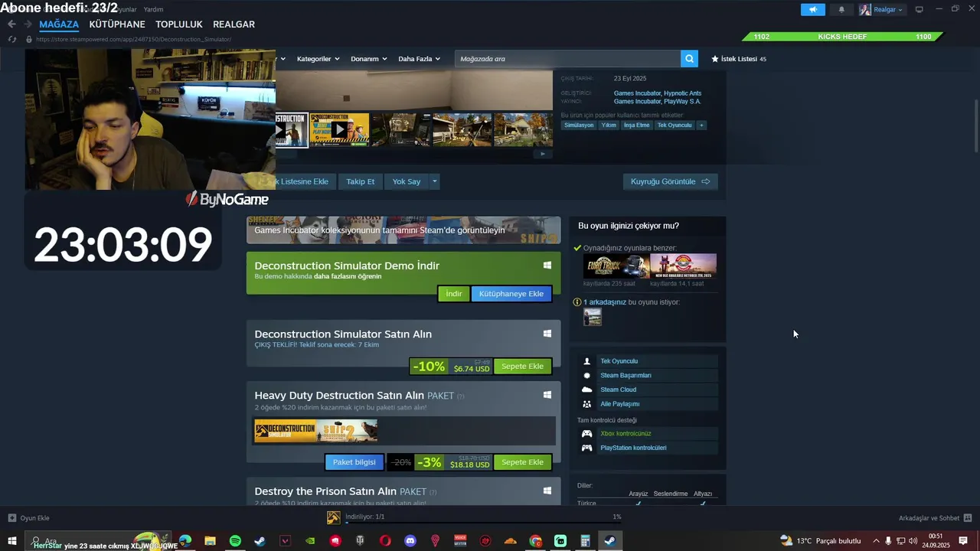The height and width of the screenshot is (551, 980).
Task: Switch to the KÜTÜPHANE tab
Action: (x=117, y=24)
